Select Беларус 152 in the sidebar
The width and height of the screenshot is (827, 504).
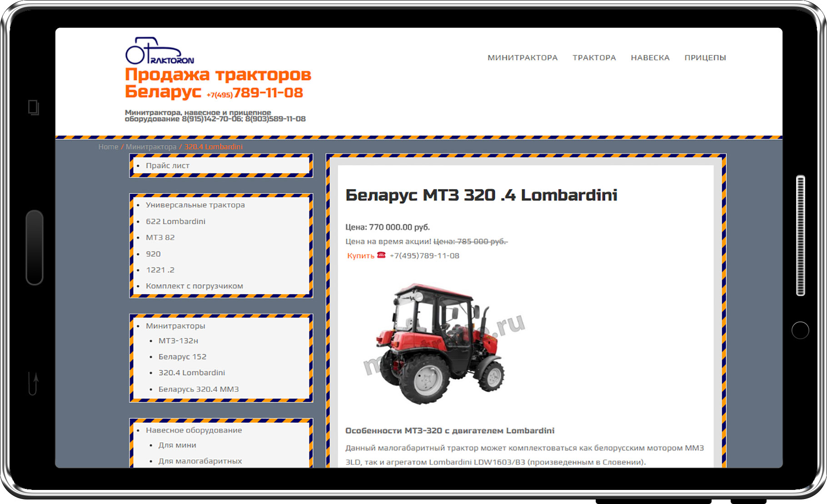[x=182, y=357]
